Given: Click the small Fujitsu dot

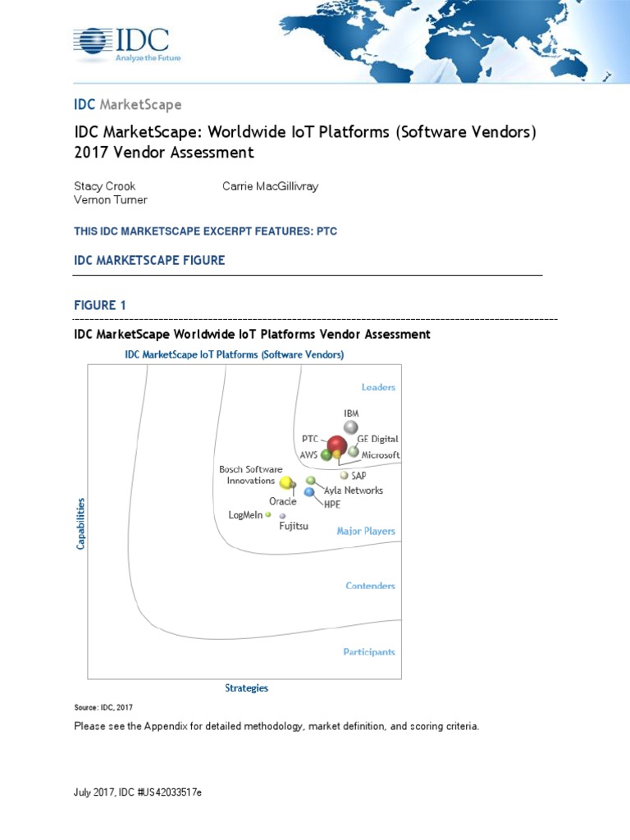Looking at the screenshot, I should click(x=282, y=516).
